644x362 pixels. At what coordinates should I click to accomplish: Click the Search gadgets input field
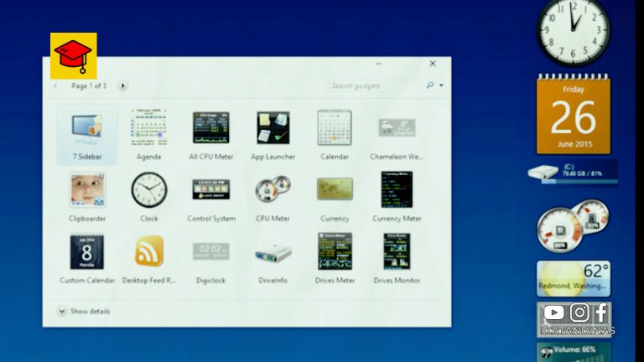376,85
